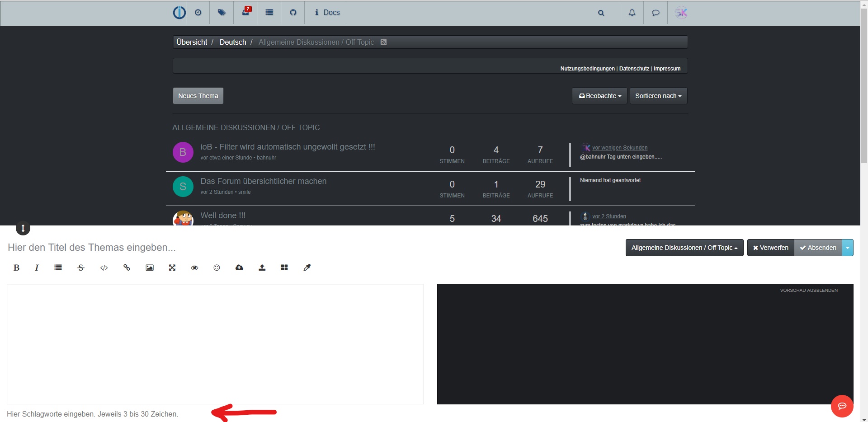Viewport: 868px width, 422px height.
Task: Open the chats speech bubble icon
Action: [x=656, y=13]
